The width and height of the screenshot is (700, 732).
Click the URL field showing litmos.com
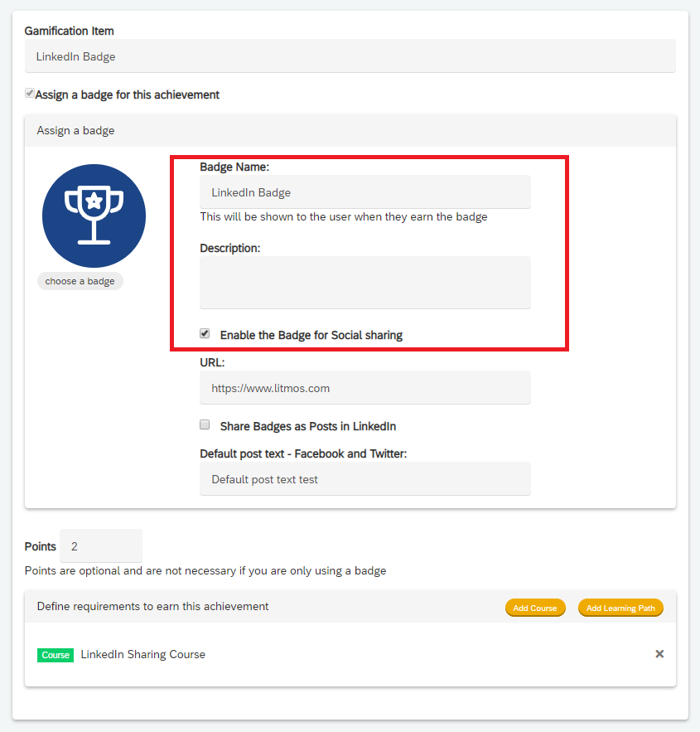pos(365,387)
